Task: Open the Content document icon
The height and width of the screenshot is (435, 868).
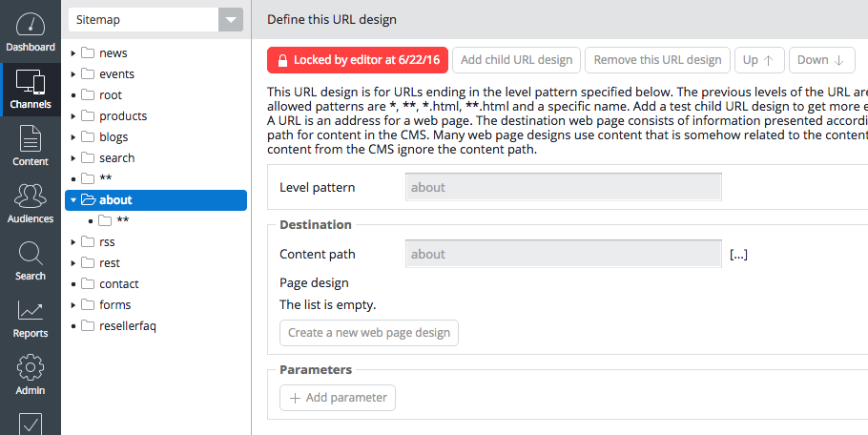Action: point(30,138)
